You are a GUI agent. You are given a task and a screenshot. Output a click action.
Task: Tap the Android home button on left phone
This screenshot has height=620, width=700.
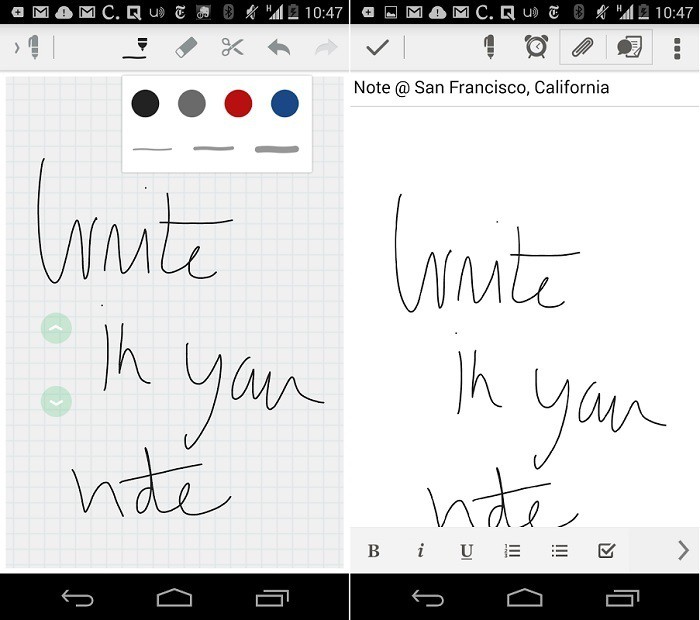pos(175,598)
